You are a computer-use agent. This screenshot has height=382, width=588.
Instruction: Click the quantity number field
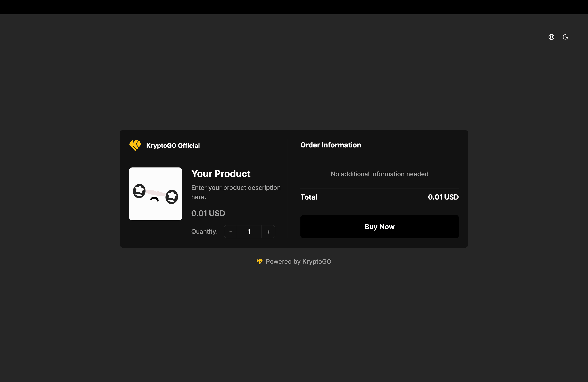tap(249, 231)
